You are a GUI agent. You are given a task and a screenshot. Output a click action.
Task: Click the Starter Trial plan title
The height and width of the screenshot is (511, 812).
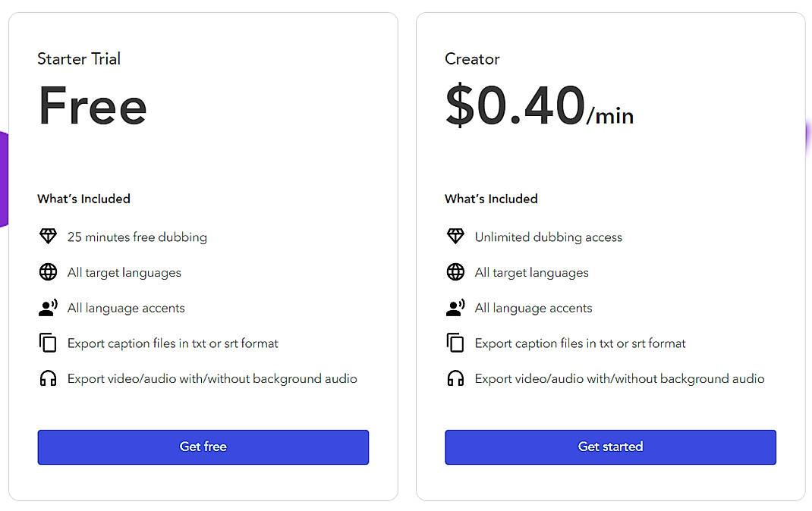click(79, 59)
